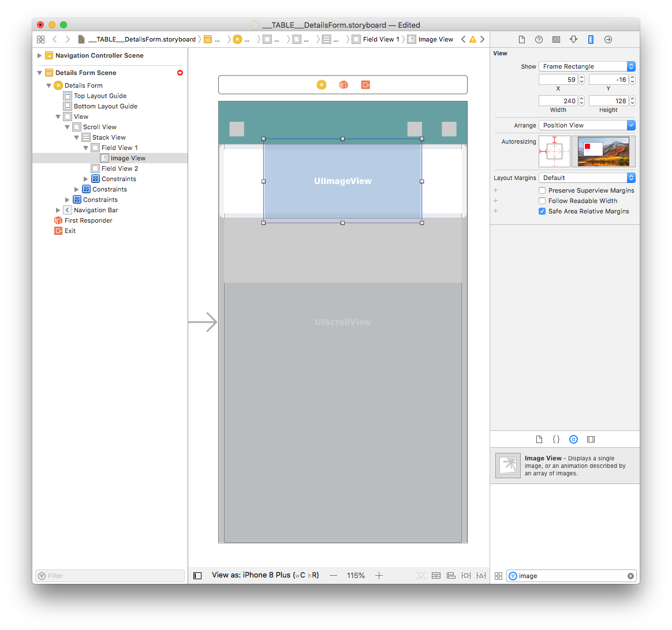Screen dimensions: 672x630
Task: Open Add New Constraints pin menu
Action: click(x=466, y=576)
